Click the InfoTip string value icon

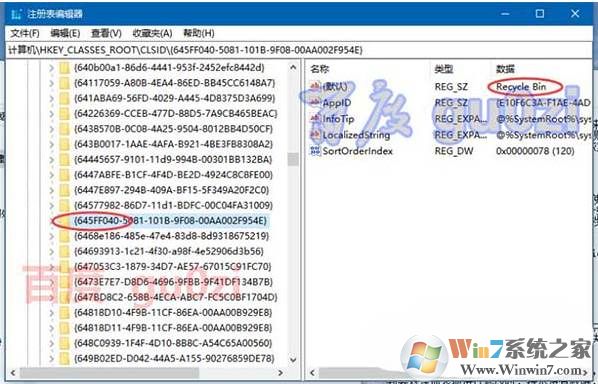315,119
